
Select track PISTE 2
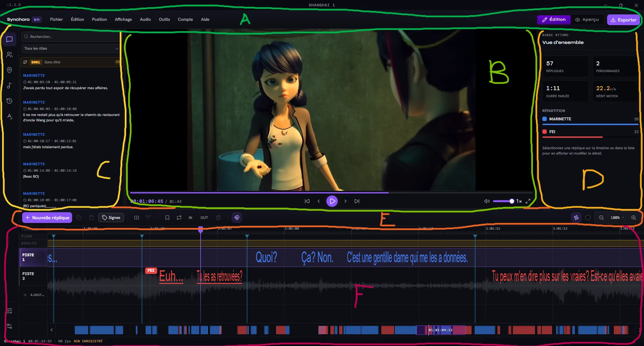tap(33, 276)
